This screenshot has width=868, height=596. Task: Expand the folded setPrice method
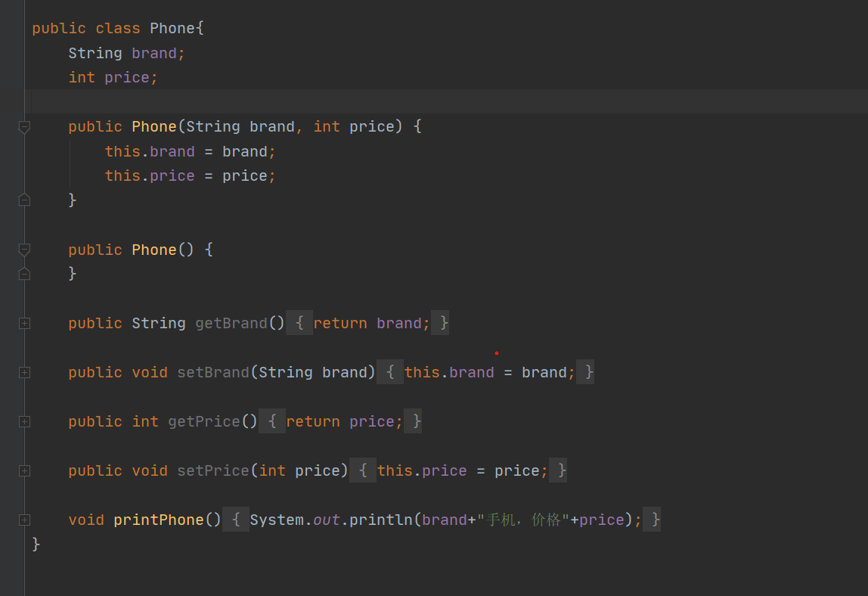point(24,470)
